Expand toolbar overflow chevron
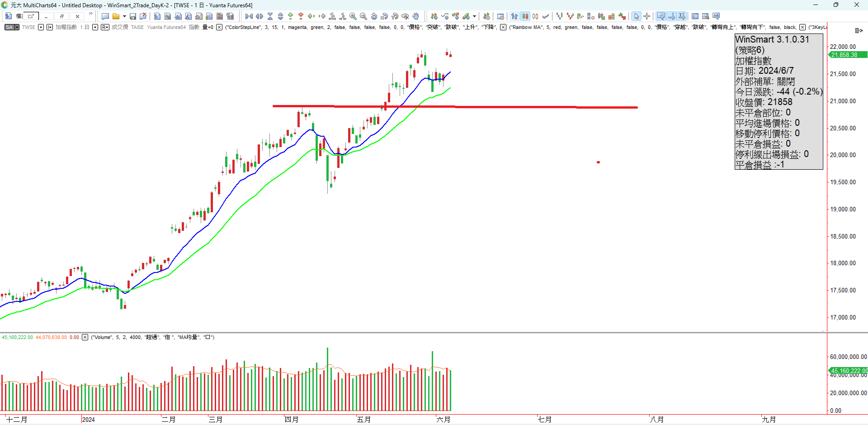868x425 pixels. pos(91,14)
